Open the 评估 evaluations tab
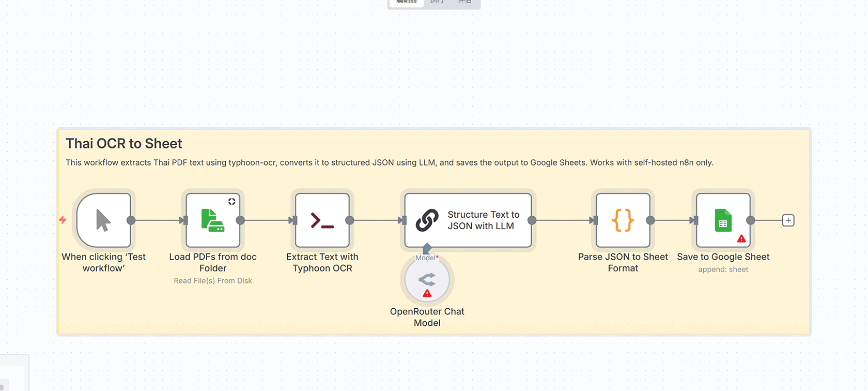 pos(465,2)
